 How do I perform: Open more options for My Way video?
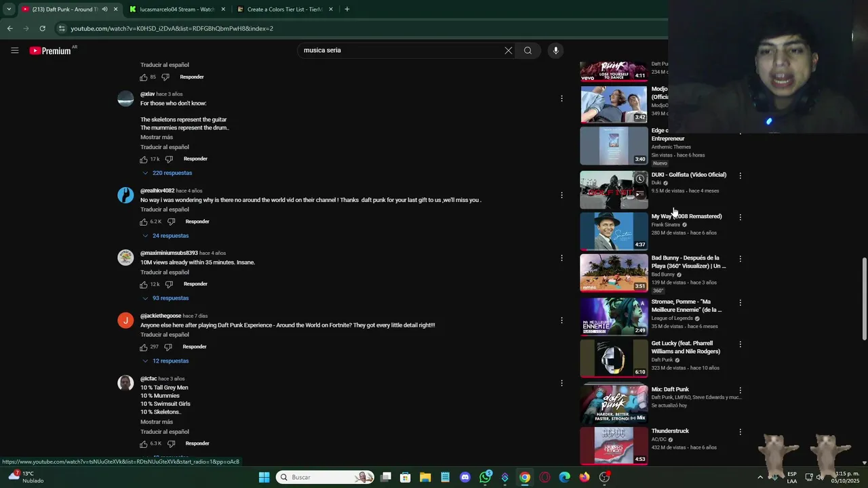click(740, 217)
